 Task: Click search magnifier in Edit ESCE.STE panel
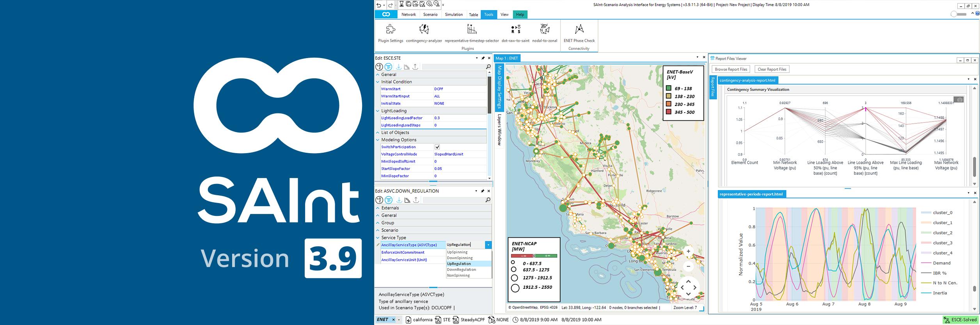(x=488, y=67)
